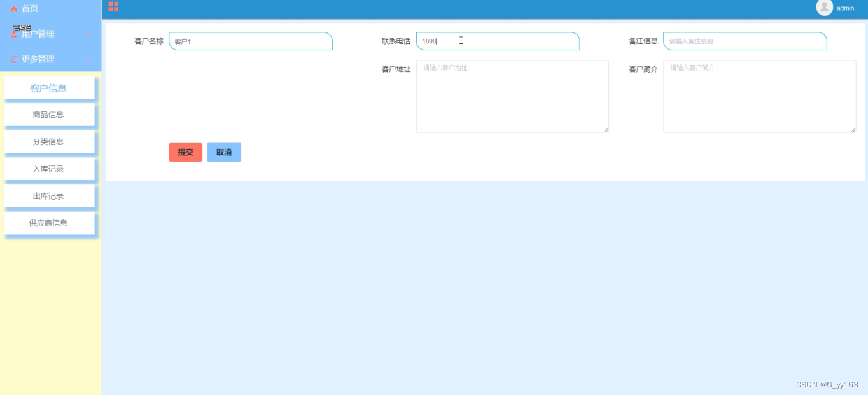Select the 分类信息 submenu item
The height and width of the screenshot is (395, 868).
click(50, 142)
